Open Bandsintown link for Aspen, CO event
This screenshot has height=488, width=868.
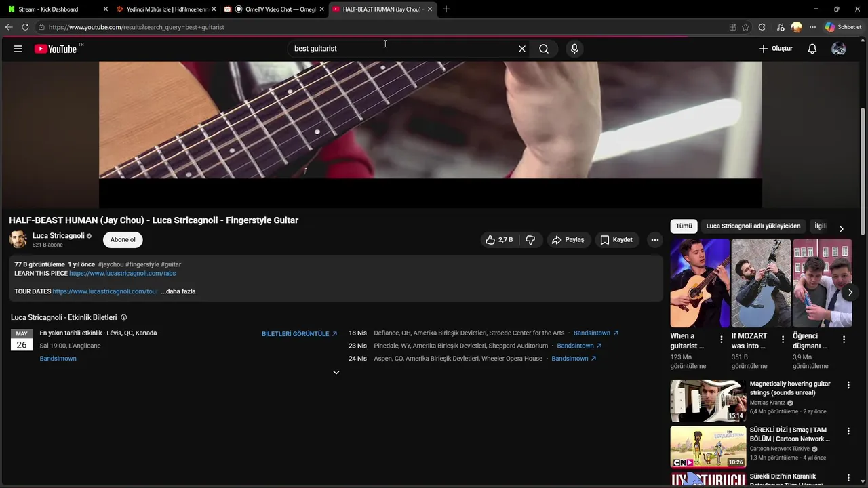click(x=574, y=359)
